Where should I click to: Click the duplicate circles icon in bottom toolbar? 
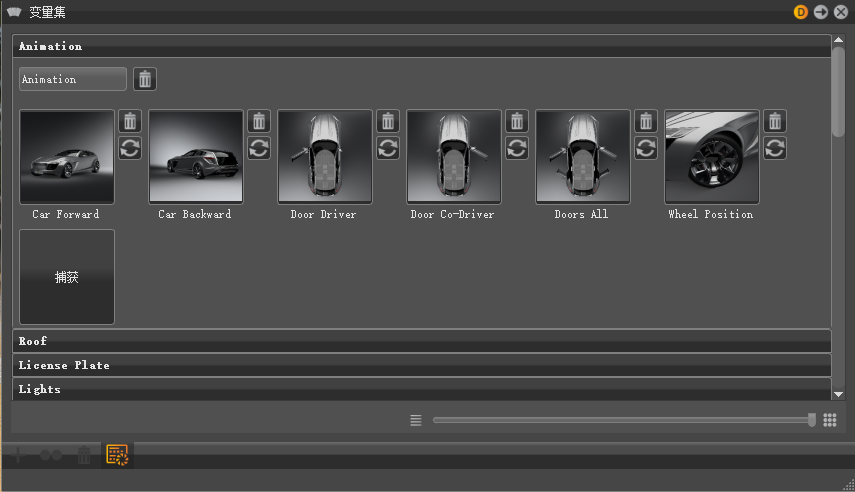coord(51,455)
